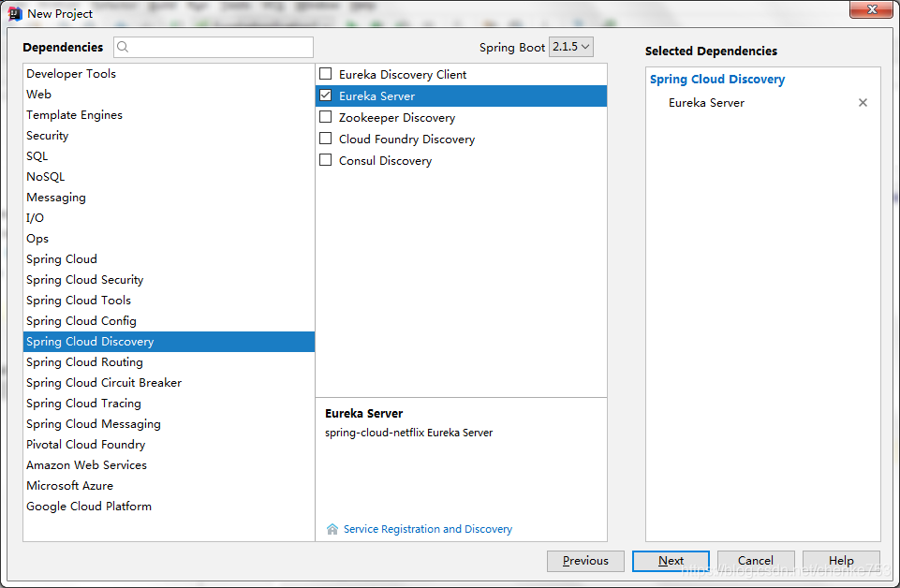Choose the Security category
Image resolution: width=900 pixels, height=588 pixels.
pos(169,136)
